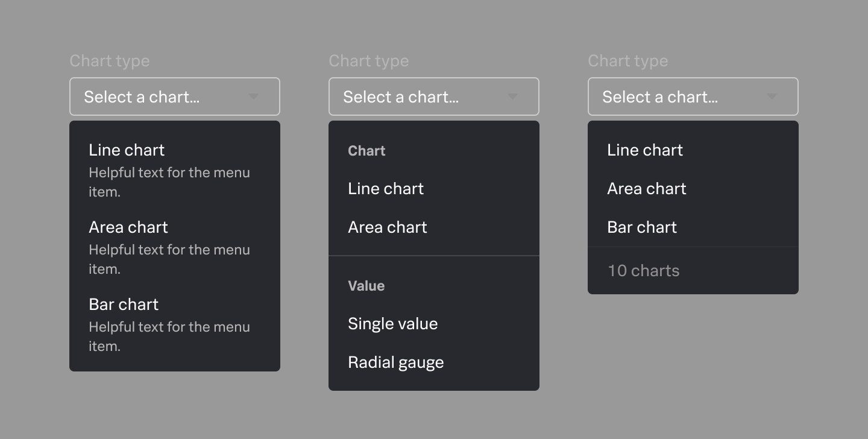Click the 'Value' group header label
Screen dimensions: 868x439
[366, 286]
